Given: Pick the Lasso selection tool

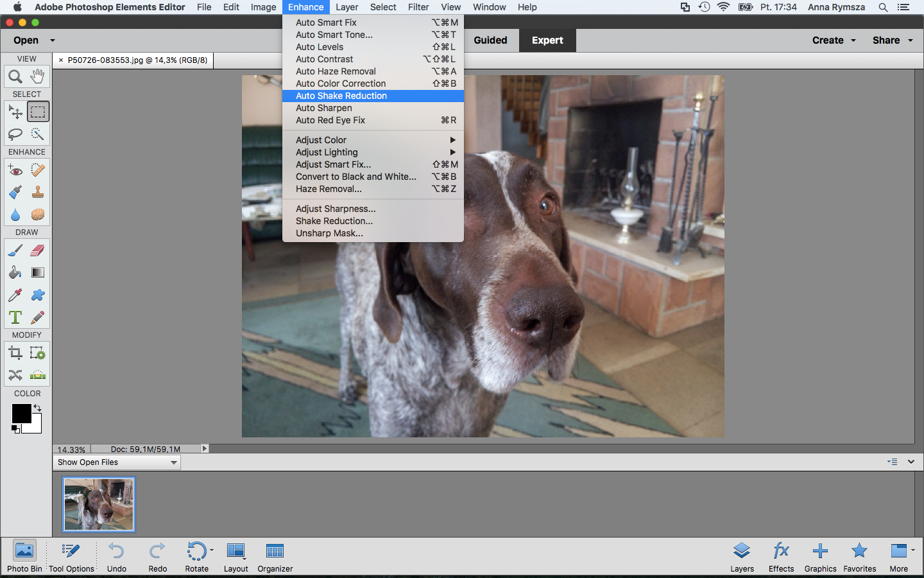Looking at the screenshot, I should pos(15,134).
